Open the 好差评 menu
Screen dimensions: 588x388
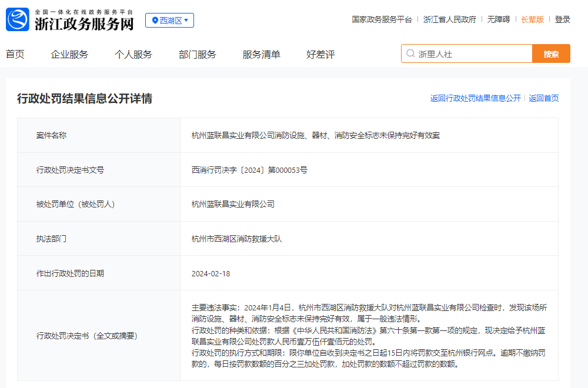coord(320,54)
